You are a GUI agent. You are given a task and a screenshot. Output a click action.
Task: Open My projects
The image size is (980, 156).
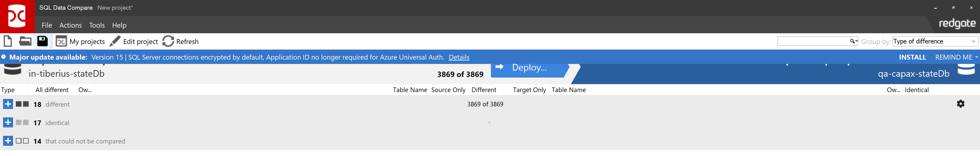point(80,41)
